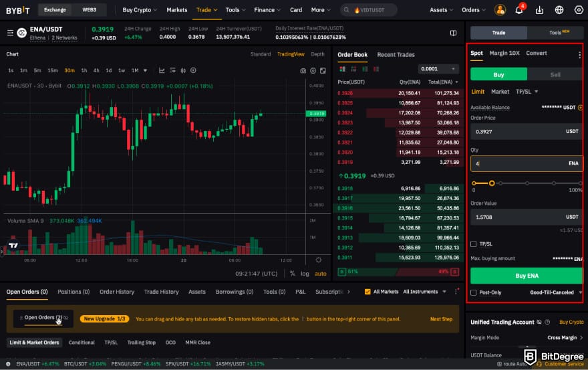Image resolution: width=588 pixels, height=370 pixels.
Task: Click the Order Value USDT field
Action: coord(527,217)
